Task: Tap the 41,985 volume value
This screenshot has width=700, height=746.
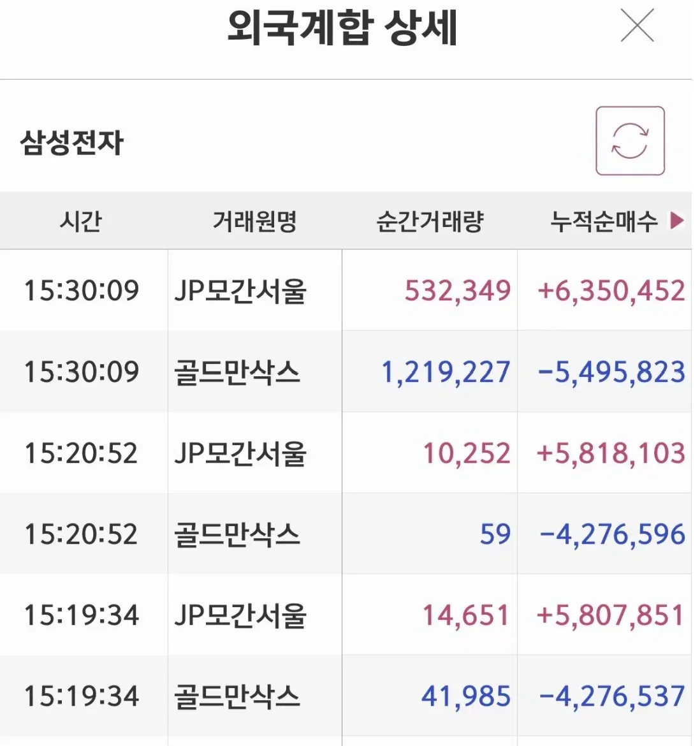Action: click(466, 696)
